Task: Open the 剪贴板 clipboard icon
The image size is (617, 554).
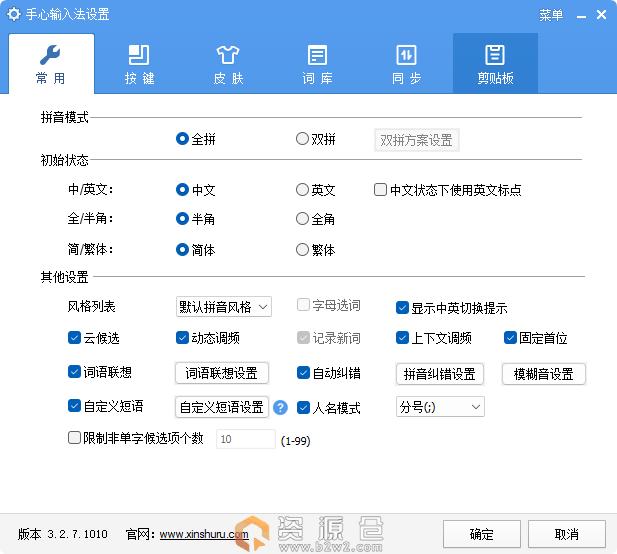Action: tap(495, 55)
